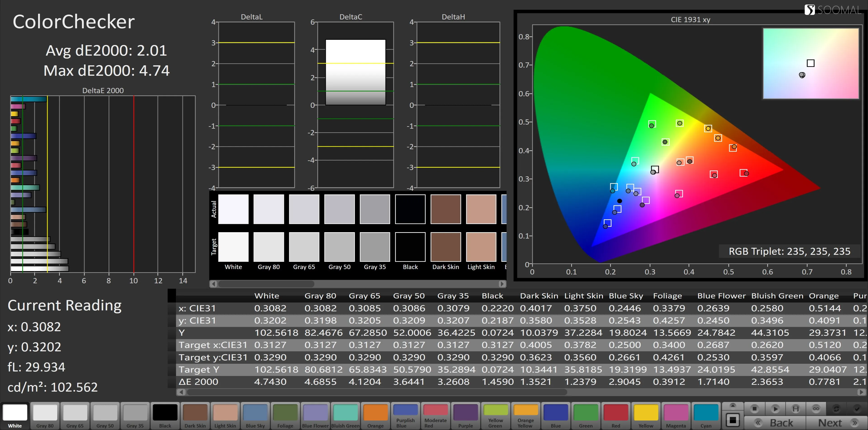Click the Actual White swatch thumbnail
The width and height of the screenshot is (868, 430).
[233, 209]
